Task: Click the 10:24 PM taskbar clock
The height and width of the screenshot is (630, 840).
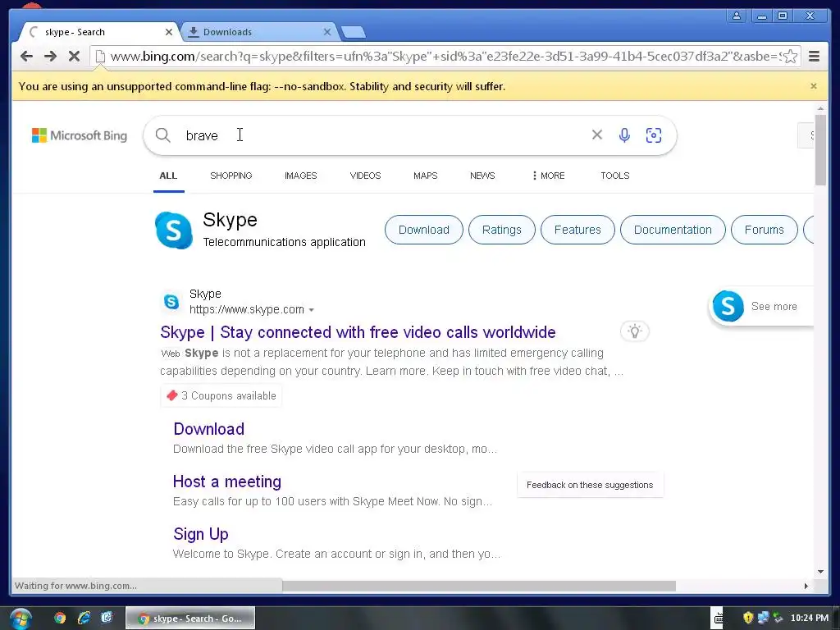Action: 810,619
